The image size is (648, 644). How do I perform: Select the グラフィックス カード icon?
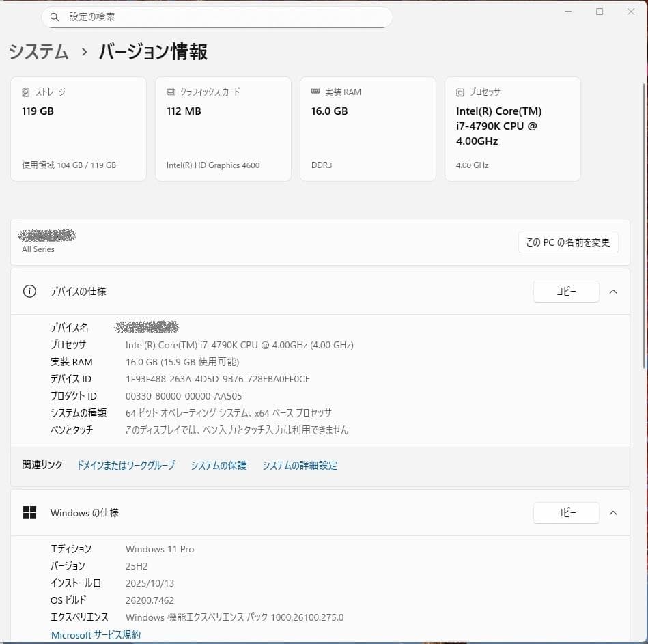[169, 92]
